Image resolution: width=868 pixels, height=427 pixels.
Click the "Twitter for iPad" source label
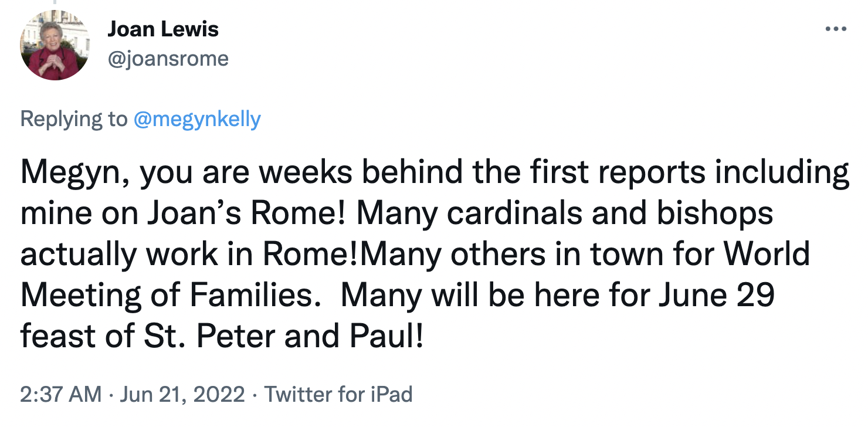338,394
